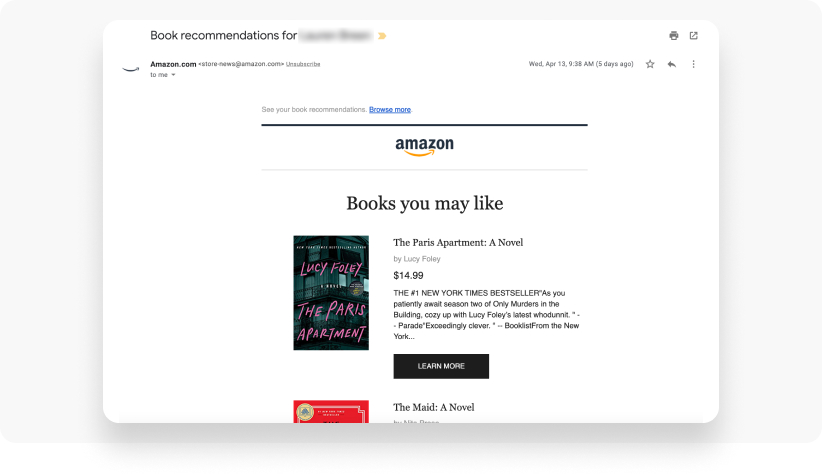Click the email date and time stamp
Image resolution: width=822 pixels, height=474 pixels.
581,64
